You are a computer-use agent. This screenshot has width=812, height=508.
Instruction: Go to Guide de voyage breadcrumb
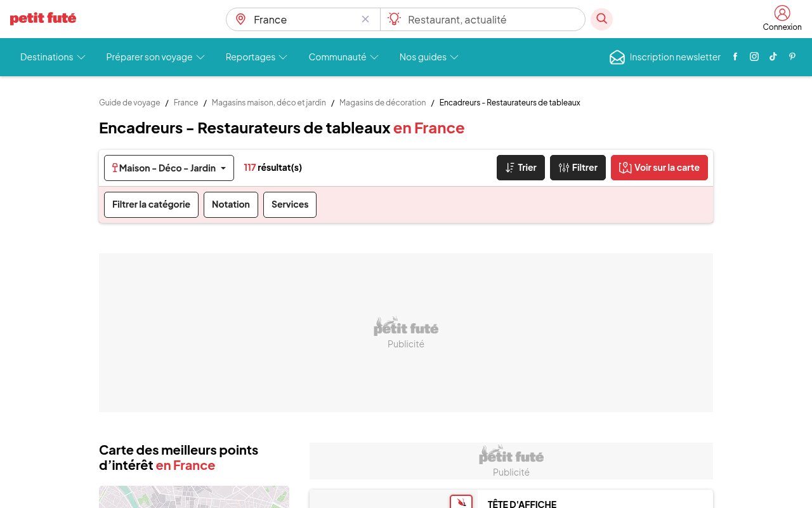tap(129, 102)
